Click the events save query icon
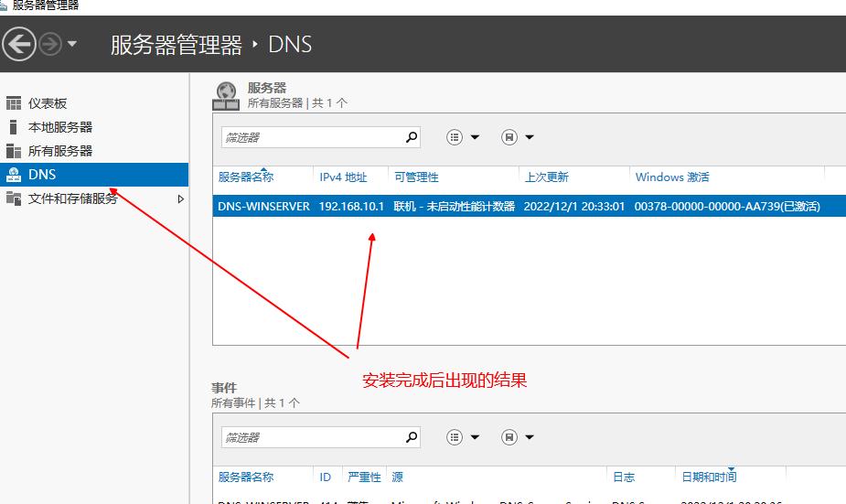Image resolution: width=846 pixels, height=504 pixels. pos(509,437)
